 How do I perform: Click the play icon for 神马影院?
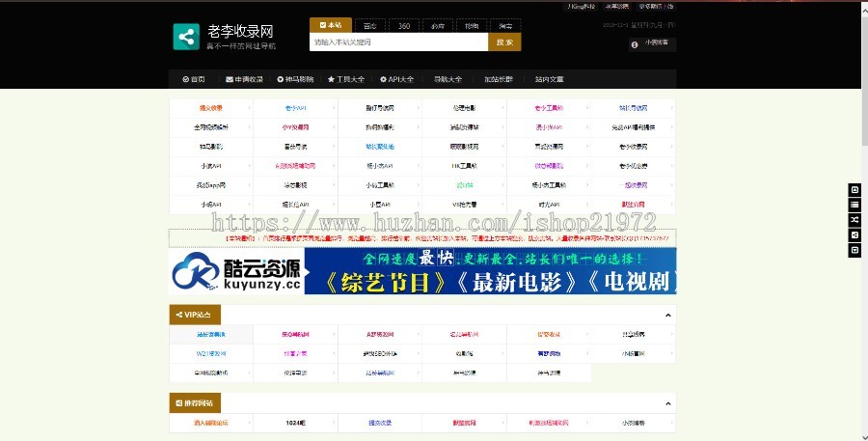(280, 79)
